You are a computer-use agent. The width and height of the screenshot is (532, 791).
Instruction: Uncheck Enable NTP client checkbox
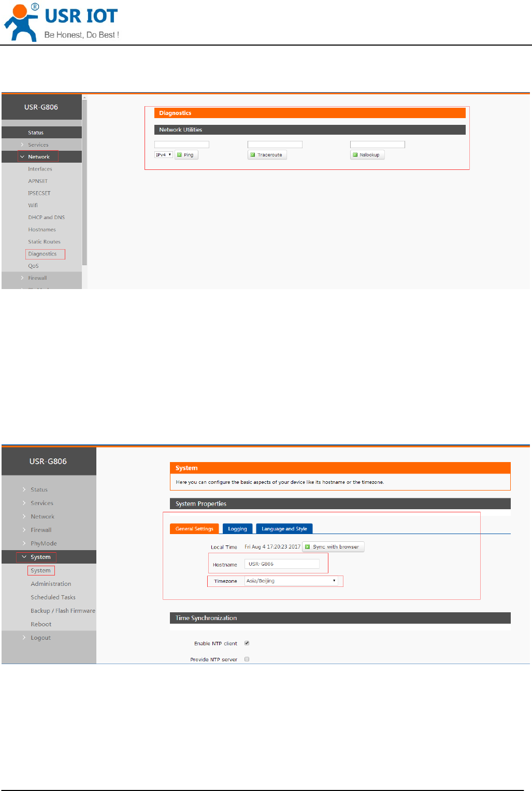[247, 643]
